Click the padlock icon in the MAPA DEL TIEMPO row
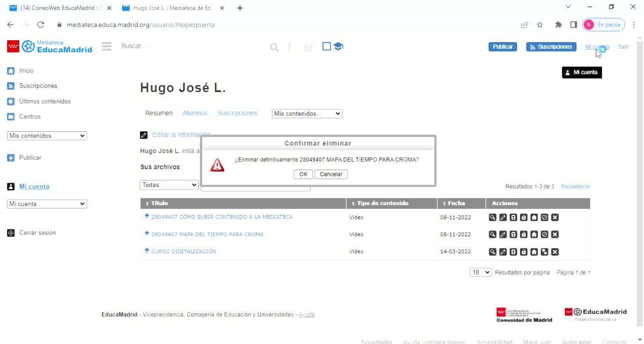Viewport: 644px width, 344px height. pos(523,235)
